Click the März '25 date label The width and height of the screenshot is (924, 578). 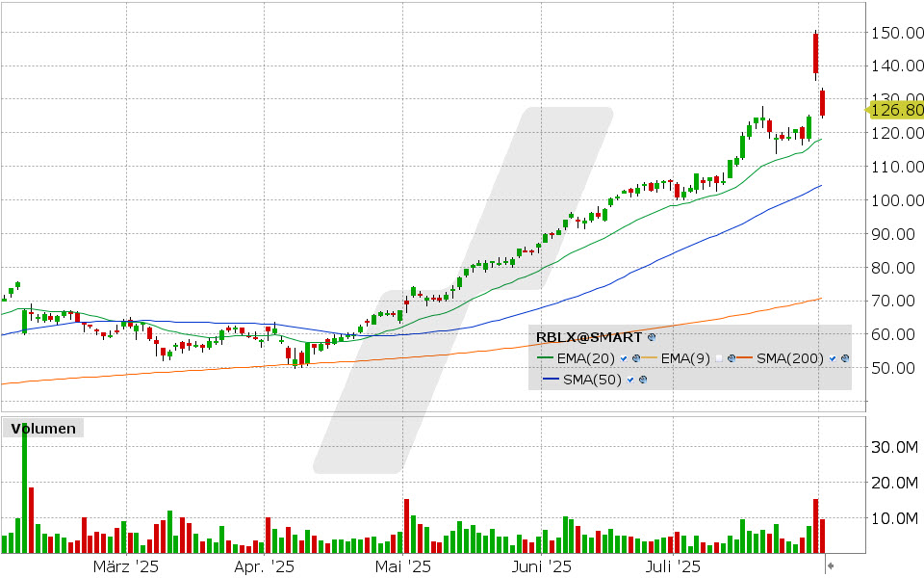tap(125, 566)
